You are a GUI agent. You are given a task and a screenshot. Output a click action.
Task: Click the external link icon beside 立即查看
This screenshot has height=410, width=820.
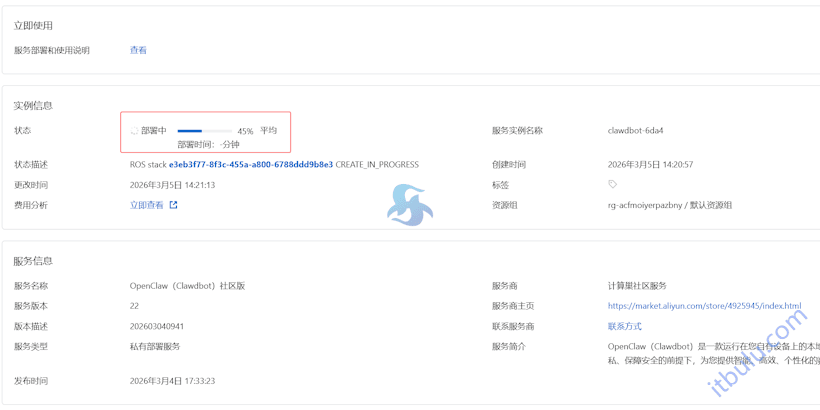tap(174, 205)
